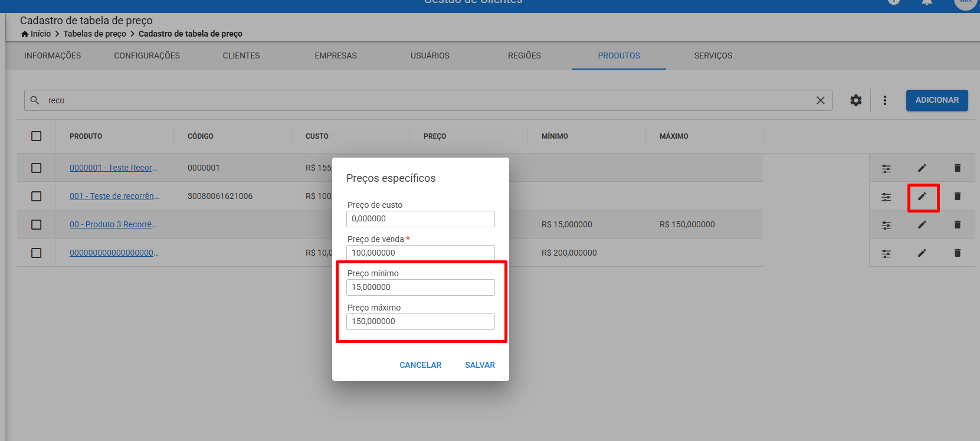This screenshot has height=441, width=980.
Task: Toggle the select-all checkbox in table header
Action: pyautogui.click(x=36, y=136)
